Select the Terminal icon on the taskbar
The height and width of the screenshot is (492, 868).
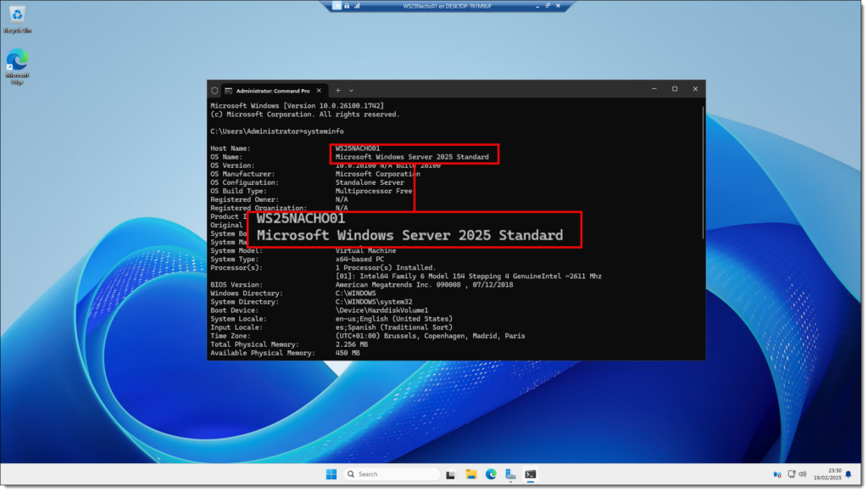[532, 475]
